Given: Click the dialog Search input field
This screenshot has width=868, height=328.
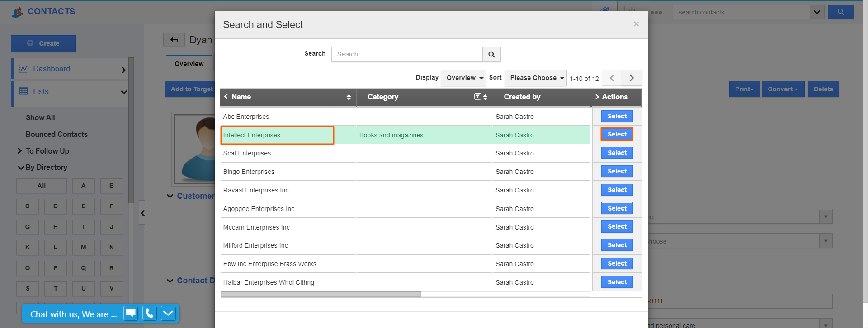Looking at the screenshot, I should click(x=407, y=54).
